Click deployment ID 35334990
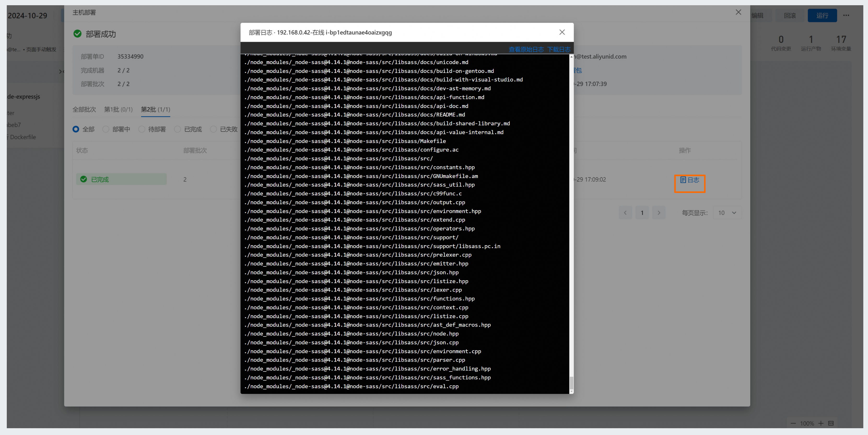The image size is (868, 435). 130,57
